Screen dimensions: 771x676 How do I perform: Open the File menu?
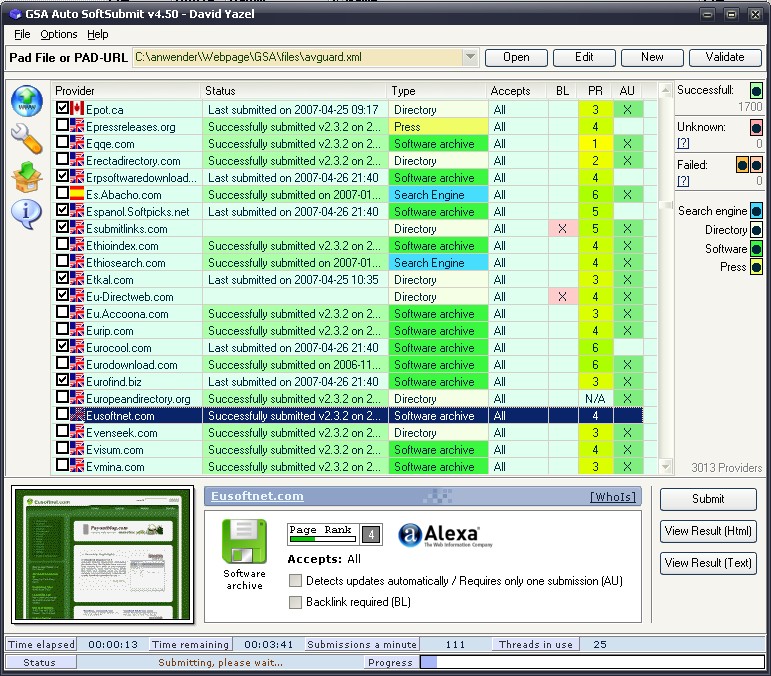tap(22, 34)
